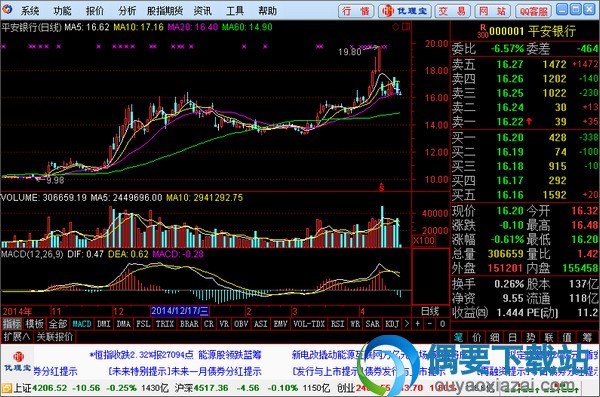Select the VOL-TDX indicator

tap(309, 324)
